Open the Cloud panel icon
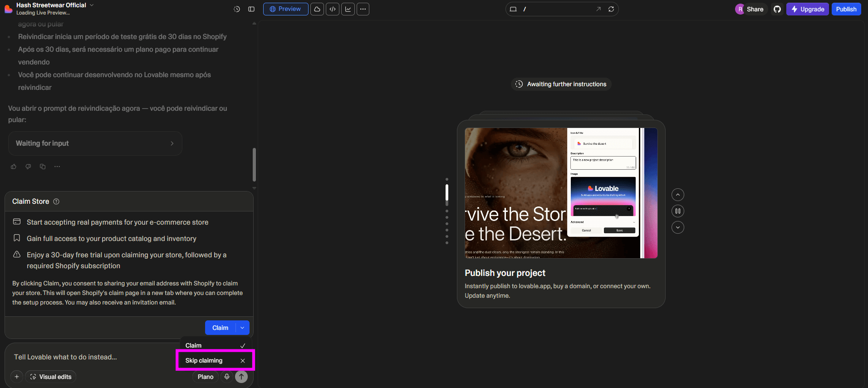Viewport: 868px width, 388px height. coord(317,9)
